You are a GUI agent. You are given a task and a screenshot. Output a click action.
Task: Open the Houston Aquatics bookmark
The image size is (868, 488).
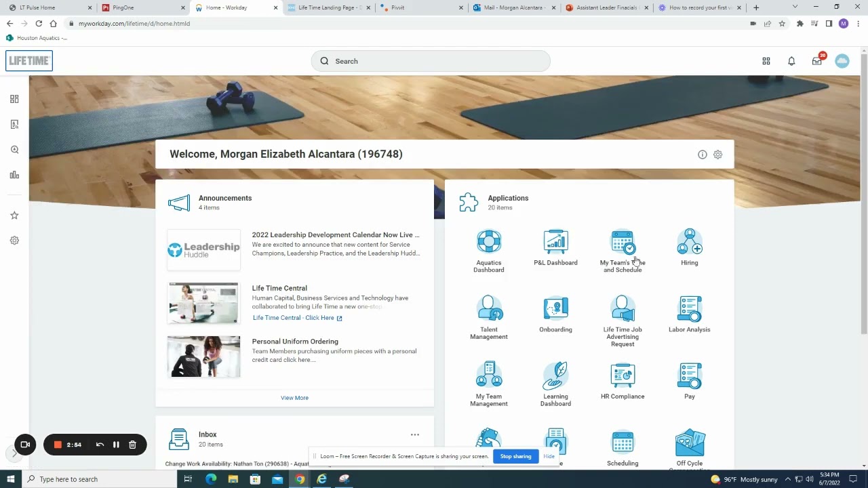(37, 38)
